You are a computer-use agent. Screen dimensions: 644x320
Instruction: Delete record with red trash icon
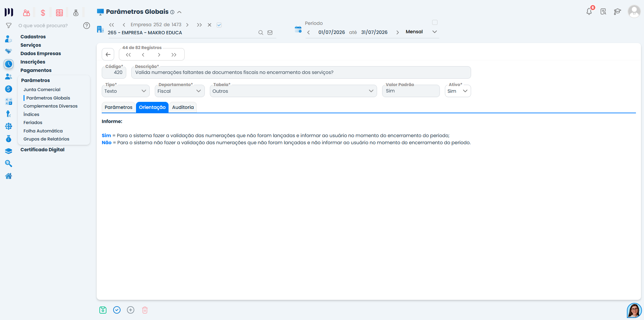pos(145,310)
